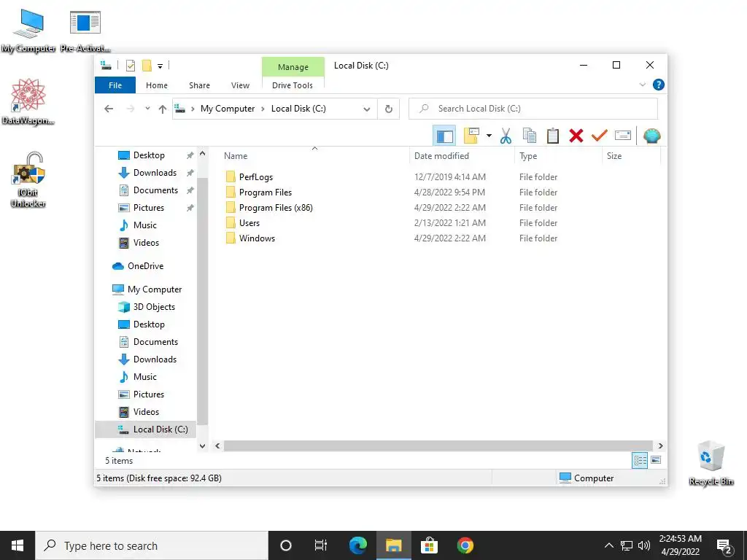Viewport: 747px width, 560px height.
Task: Click navigation pane scroll down arrow
Action: coord(203,446)
